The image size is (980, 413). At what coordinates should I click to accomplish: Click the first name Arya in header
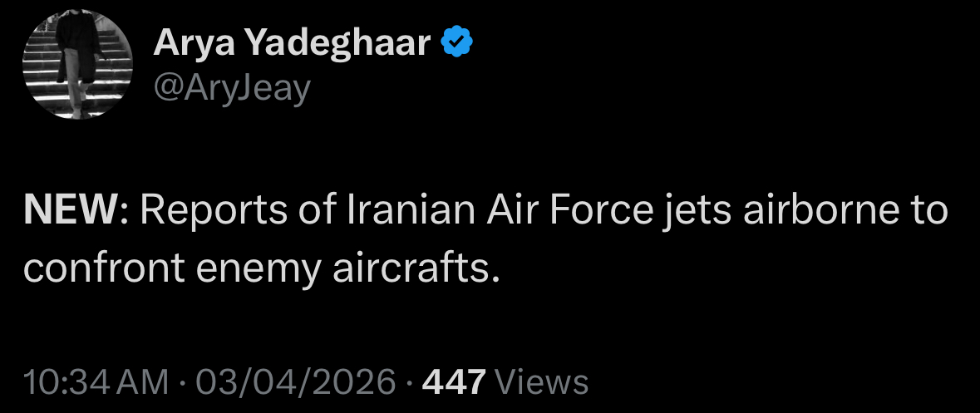tap(191, 44)
